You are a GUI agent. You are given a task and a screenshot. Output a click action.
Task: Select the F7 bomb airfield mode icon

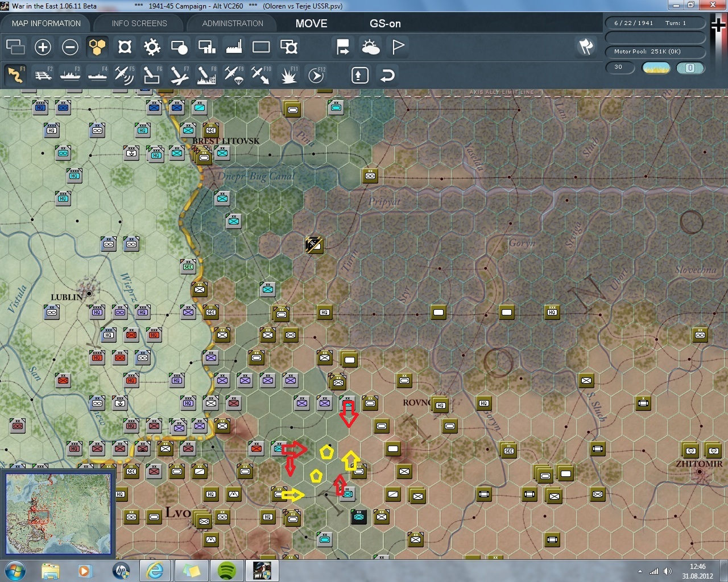pyautogui.click(x=179, y=75)
